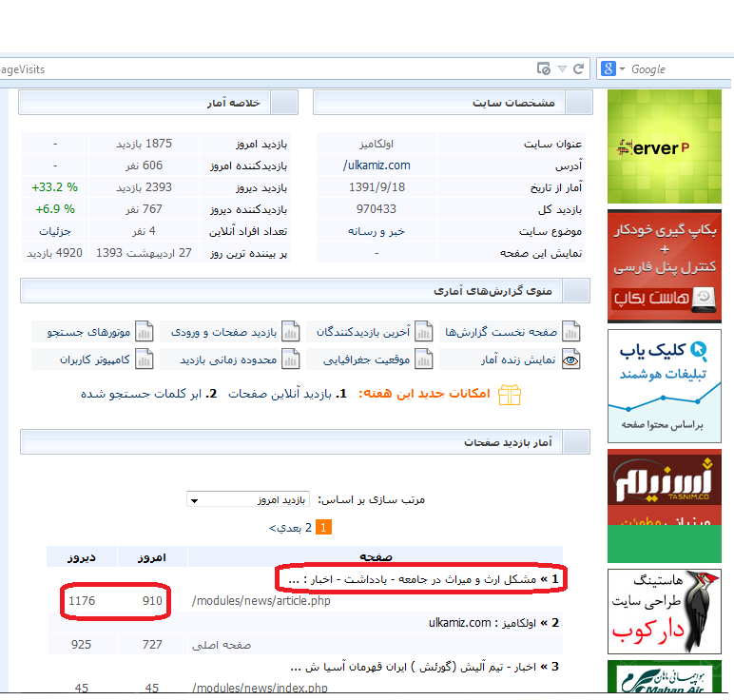Click the بازدید صفحات و ورودی icon

(290, 332)
